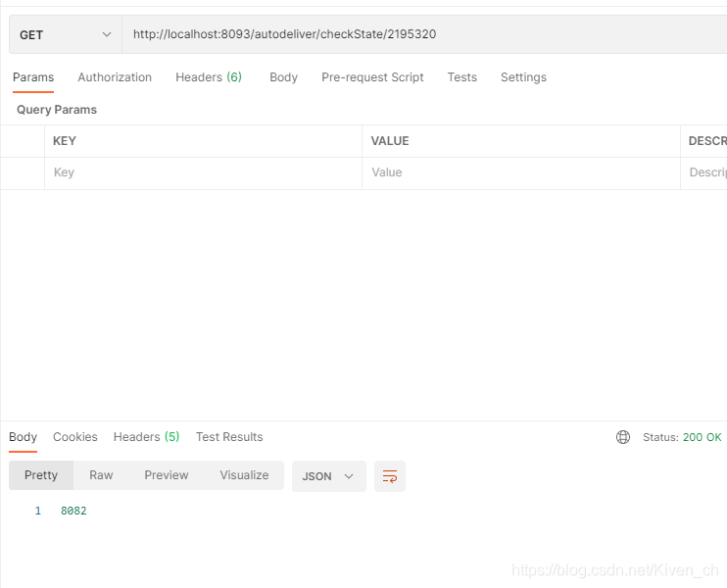Click the VALUE column header
The width and height of the screenshot is (727, 588).
pos(390,141)
